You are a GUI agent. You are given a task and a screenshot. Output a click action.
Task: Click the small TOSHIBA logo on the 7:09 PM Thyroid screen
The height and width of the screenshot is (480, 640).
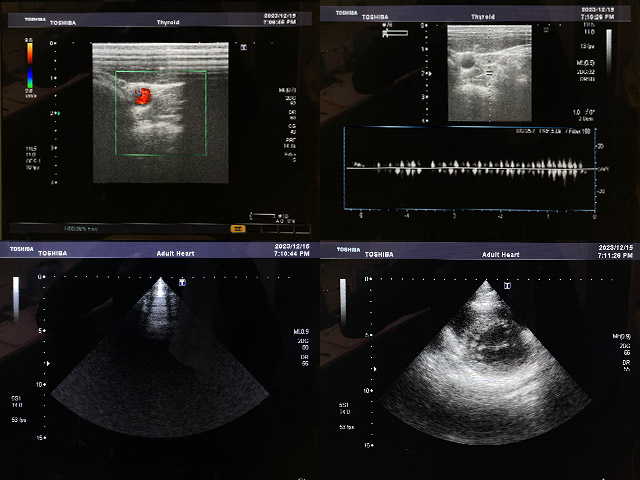35,19
